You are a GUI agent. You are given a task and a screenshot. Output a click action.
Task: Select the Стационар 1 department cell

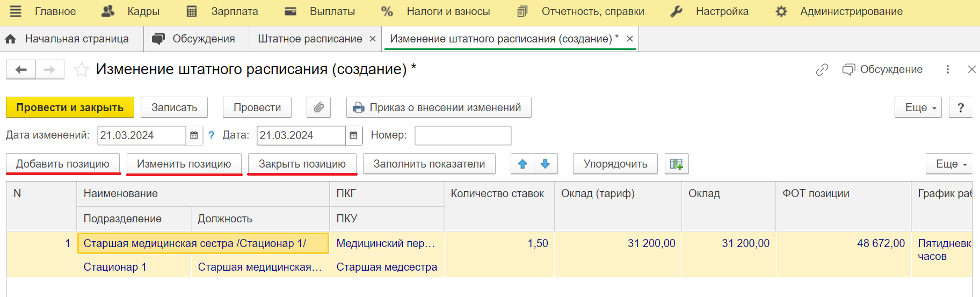pyautogui.click(x=134, y=267)
